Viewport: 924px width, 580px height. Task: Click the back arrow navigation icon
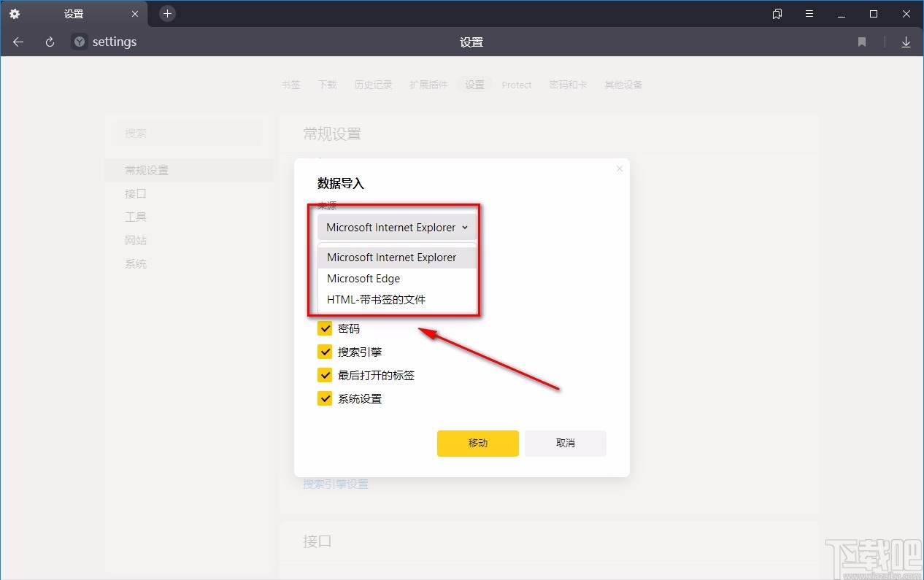18,42
